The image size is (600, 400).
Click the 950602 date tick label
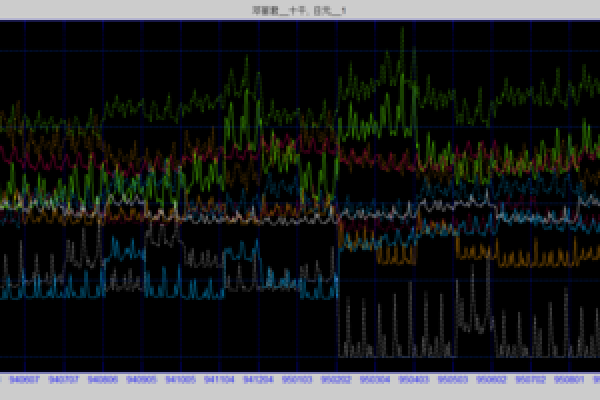tap(491, 380)
